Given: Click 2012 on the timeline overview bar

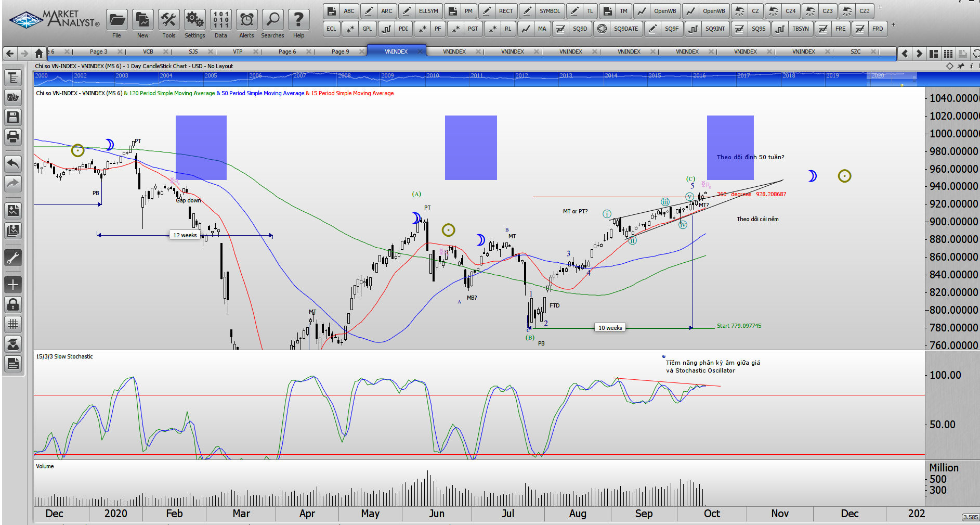Looking at the screenshot, I should pos(521,76).
